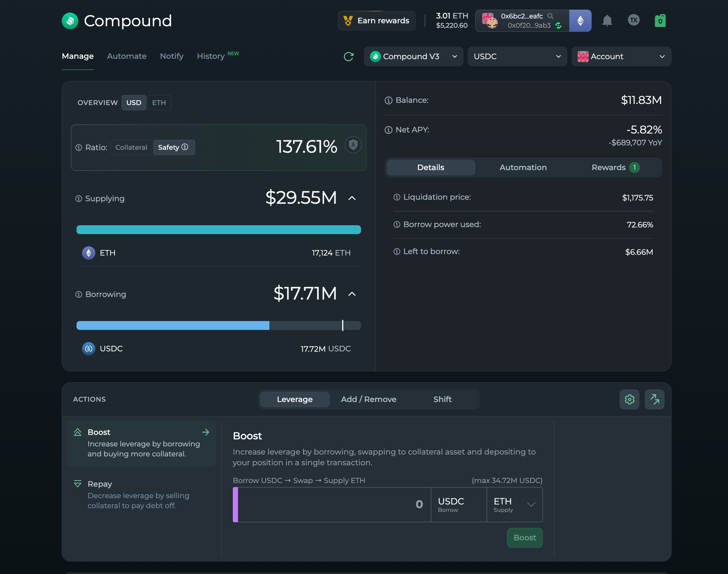Refresh position data with the reload icon
This screenshot has height=574, width=728.
(348, 56)
